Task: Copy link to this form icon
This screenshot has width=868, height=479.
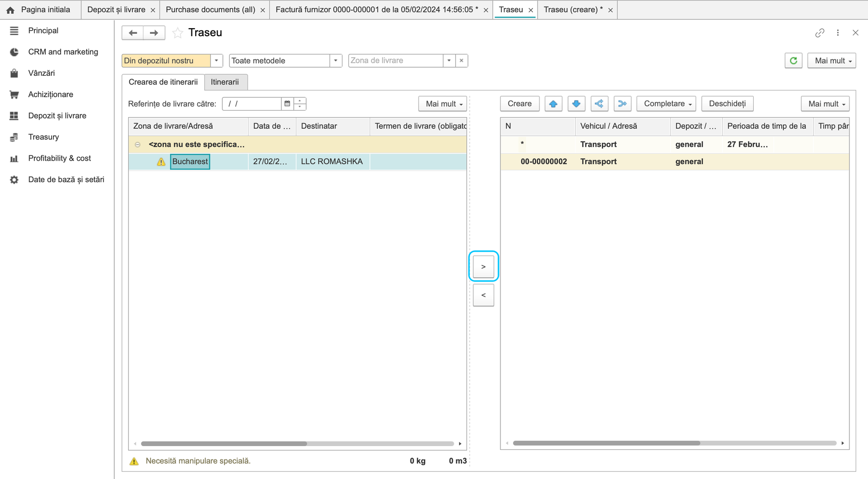Action: pos(819,32)
